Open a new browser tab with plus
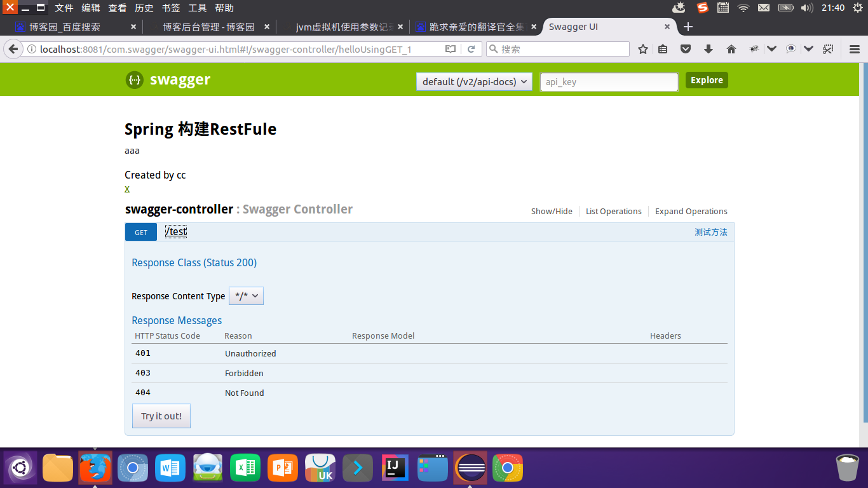The width and height of the screenshot is (868, 488). 688,27
